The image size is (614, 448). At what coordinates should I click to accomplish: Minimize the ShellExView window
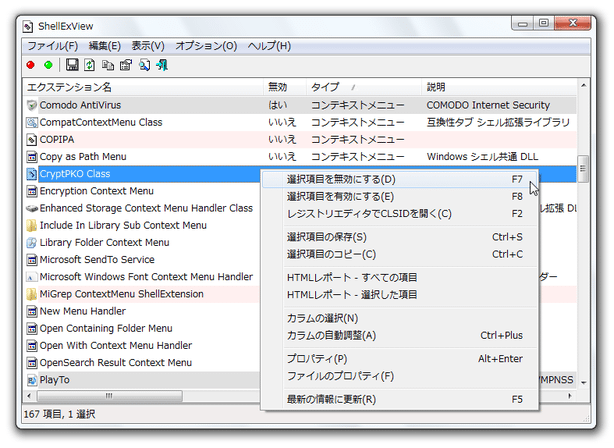pyautogui.click(x=523, y=23)
